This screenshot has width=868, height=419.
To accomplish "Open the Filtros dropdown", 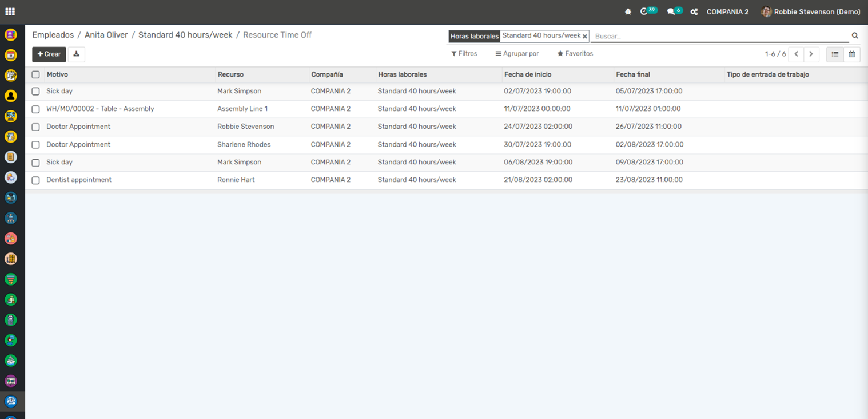I will 464,54.
